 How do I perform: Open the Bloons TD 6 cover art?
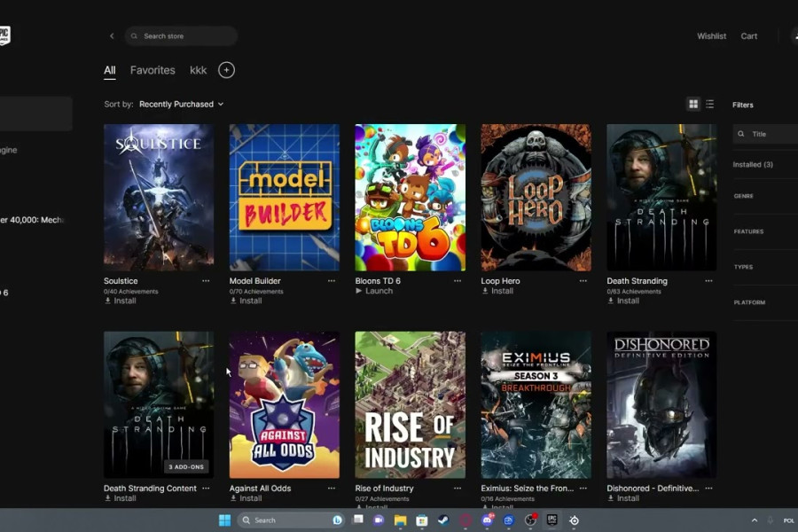click(x=411, y=198)
